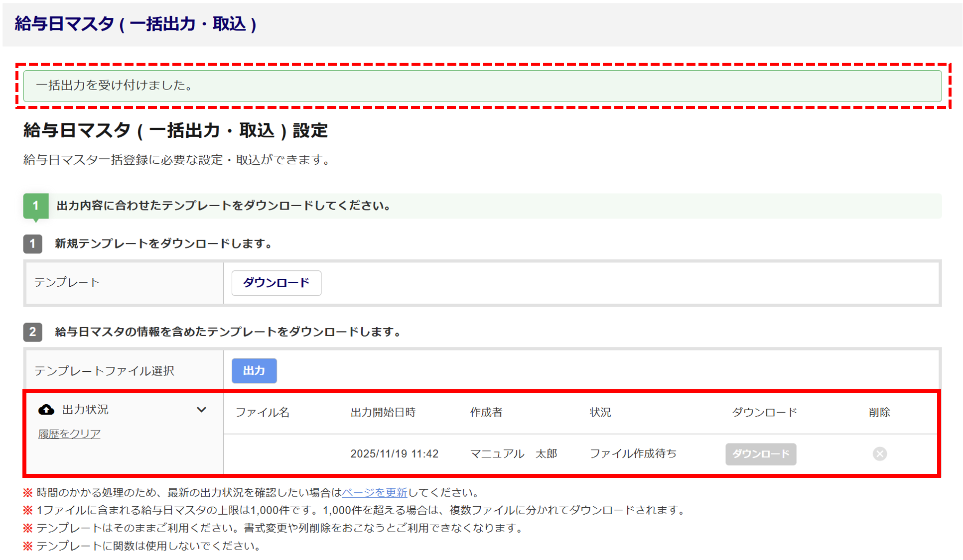Collapse the 出力状況 chevron

coord(201,410)
